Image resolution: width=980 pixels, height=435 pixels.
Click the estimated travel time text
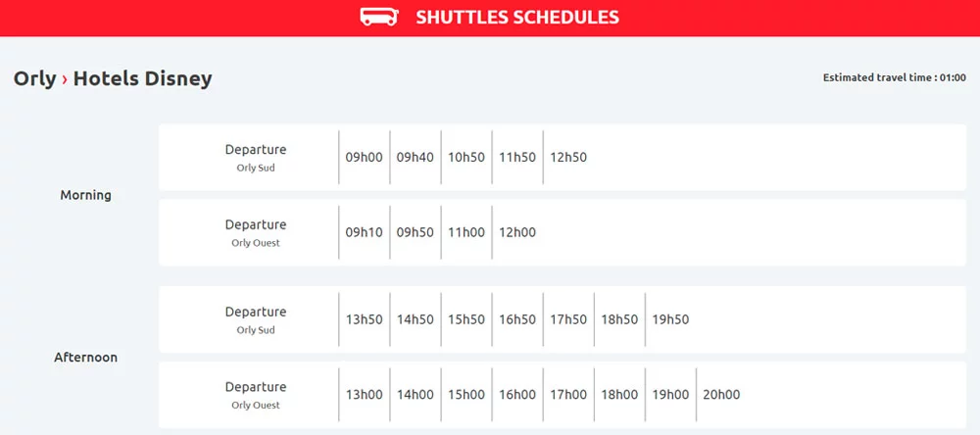click(894, 77)
